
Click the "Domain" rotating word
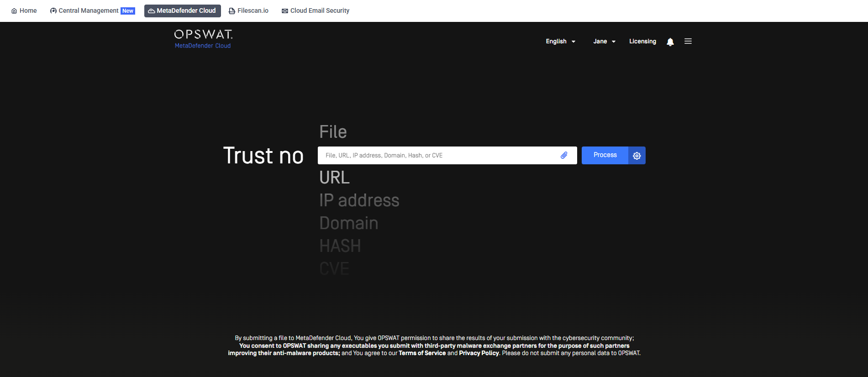(x=349, y=223)
